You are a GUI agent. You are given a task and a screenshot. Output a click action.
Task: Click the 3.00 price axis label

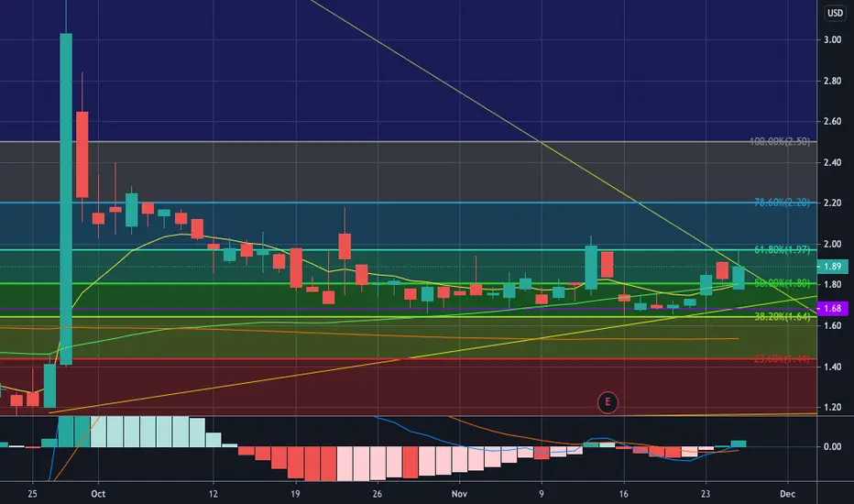832,39
